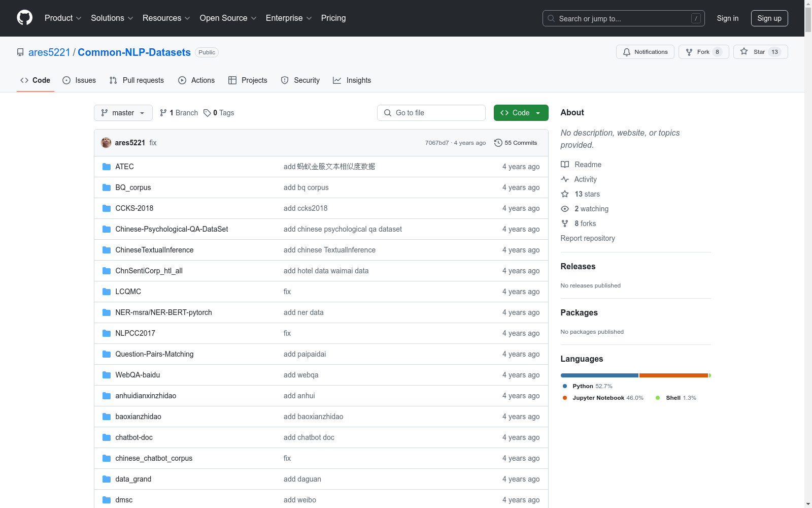Click the watching eye icon
The image size is (812, 508).
tap(565, 209)
